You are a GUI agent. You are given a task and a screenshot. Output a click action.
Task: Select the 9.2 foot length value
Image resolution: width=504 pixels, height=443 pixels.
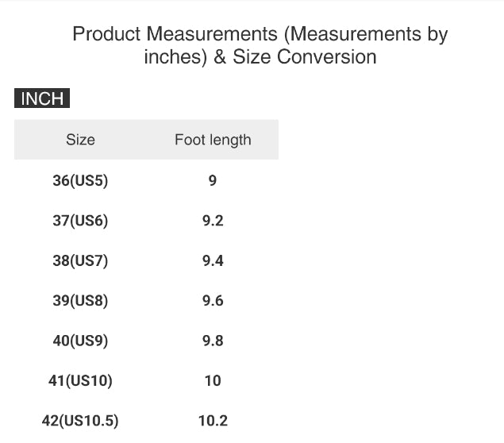(x=213, y=221)
